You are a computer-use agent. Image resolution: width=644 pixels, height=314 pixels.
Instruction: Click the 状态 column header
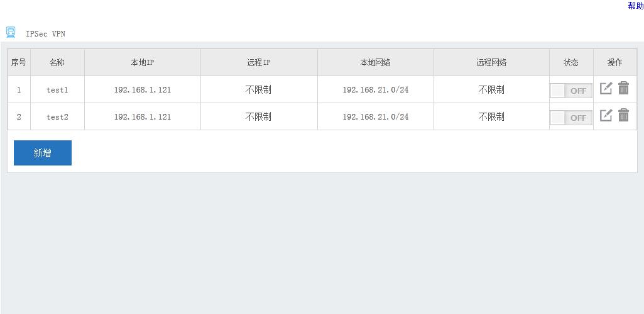click(x=571, y=62)
